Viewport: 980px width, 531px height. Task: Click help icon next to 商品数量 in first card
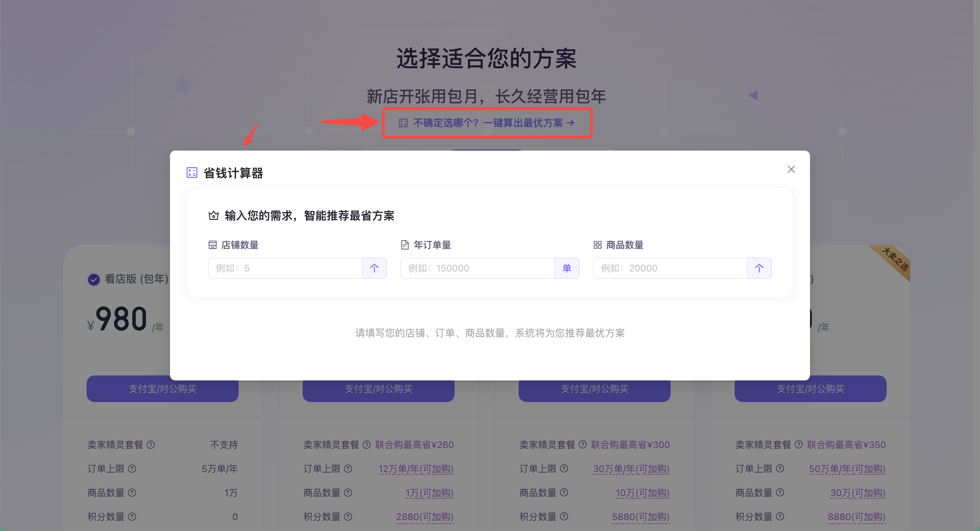click(x=132, y=493)
